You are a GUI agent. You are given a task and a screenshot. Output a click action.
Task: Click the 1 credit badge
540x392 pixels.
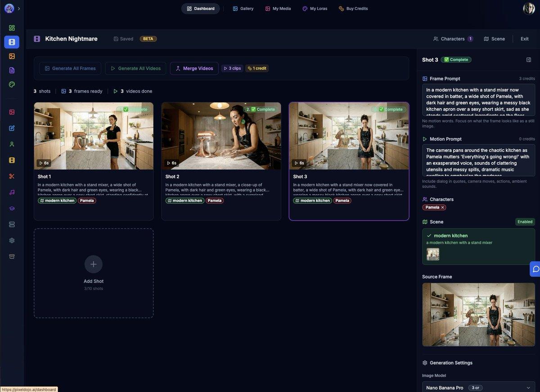257,68
